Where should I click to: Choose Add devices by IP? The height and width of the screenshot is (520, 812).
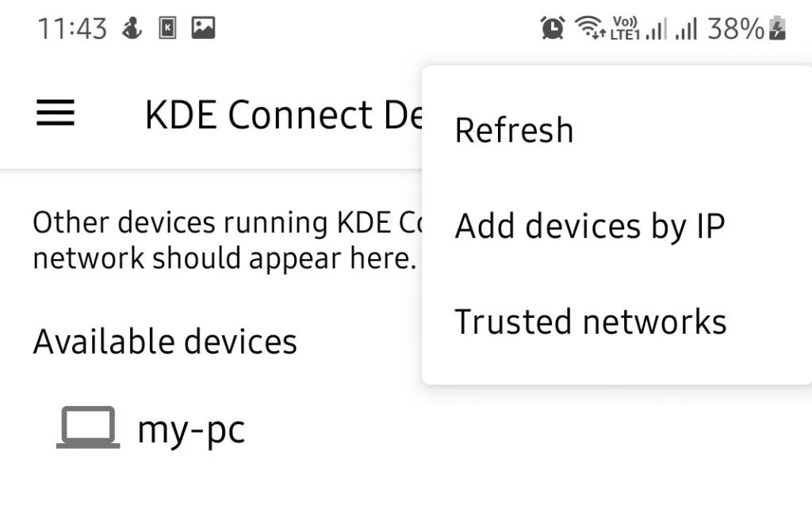589,225
